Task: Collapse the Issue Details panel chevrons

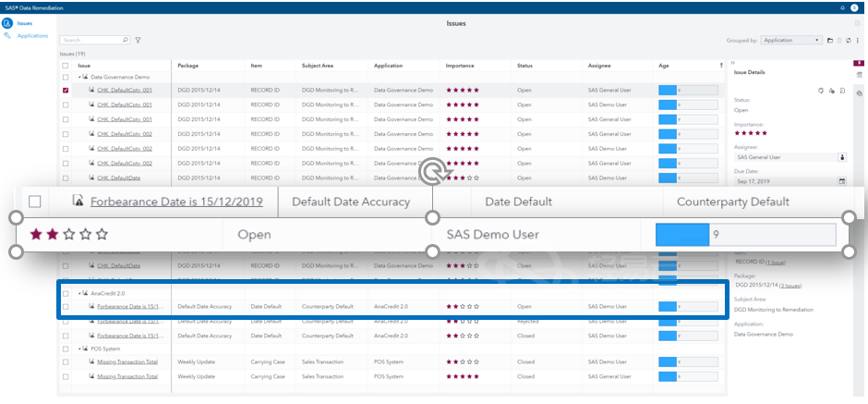Action: click(x=732, y=63)
